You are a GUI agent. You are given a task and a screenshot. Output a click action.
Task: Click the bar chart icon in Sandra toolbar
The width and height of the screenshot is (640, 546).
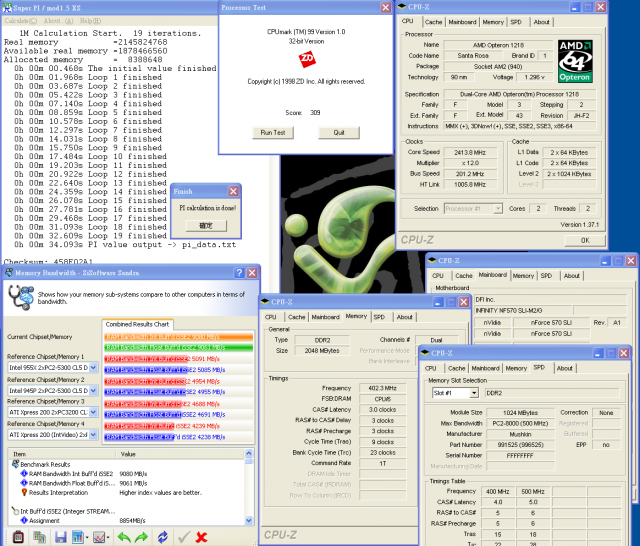tap(77, 537)
